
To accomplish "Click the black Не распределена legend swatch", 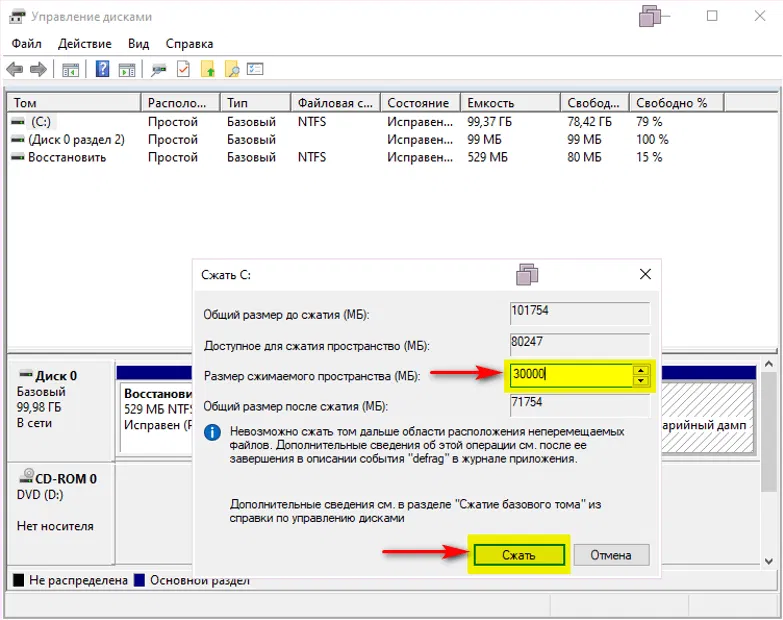I will [x=18, y=580].
